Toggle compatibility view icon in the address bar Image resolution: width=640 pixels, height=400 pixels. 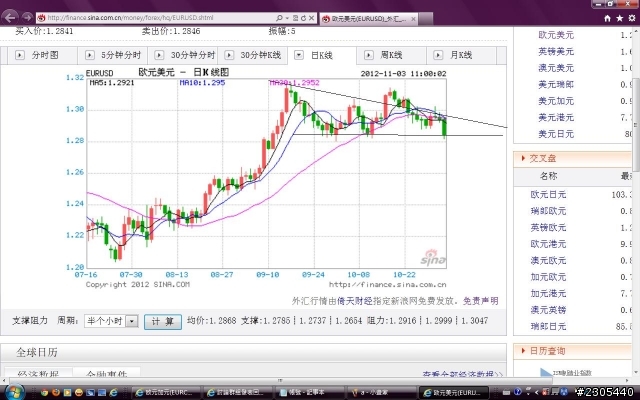296,18
